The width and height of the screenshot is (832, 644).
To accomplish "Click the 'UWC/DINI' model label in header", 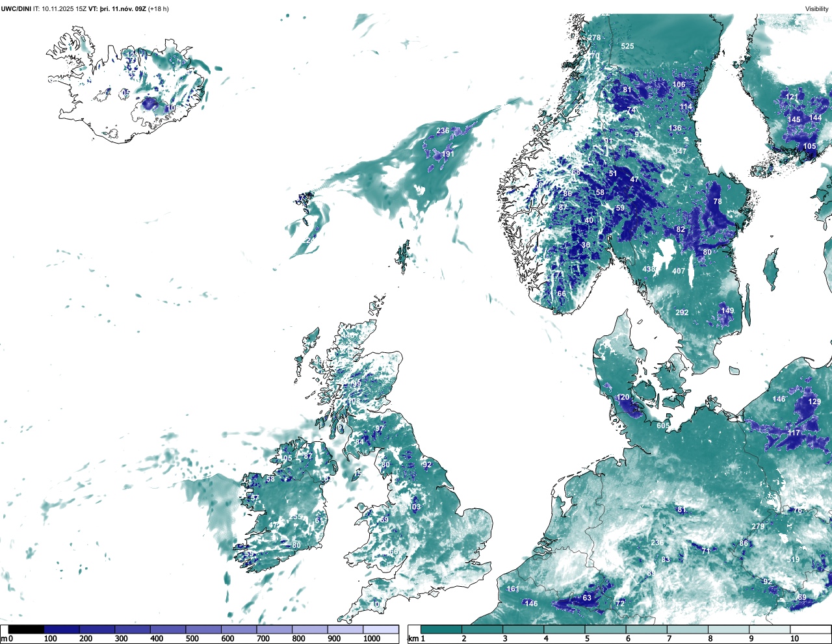I will (x=16, y=9).
